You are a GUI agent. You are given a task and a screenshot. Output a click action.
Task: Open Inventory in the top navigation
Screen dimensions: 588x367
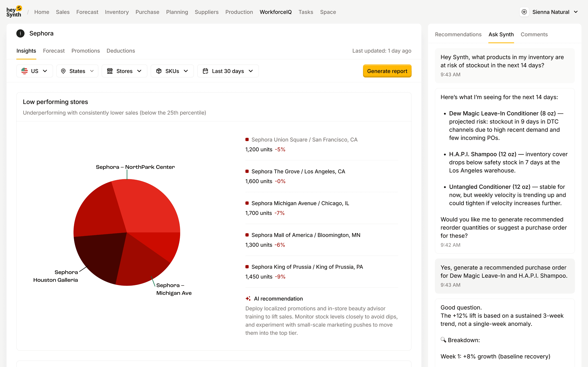(x=117, y=12)
